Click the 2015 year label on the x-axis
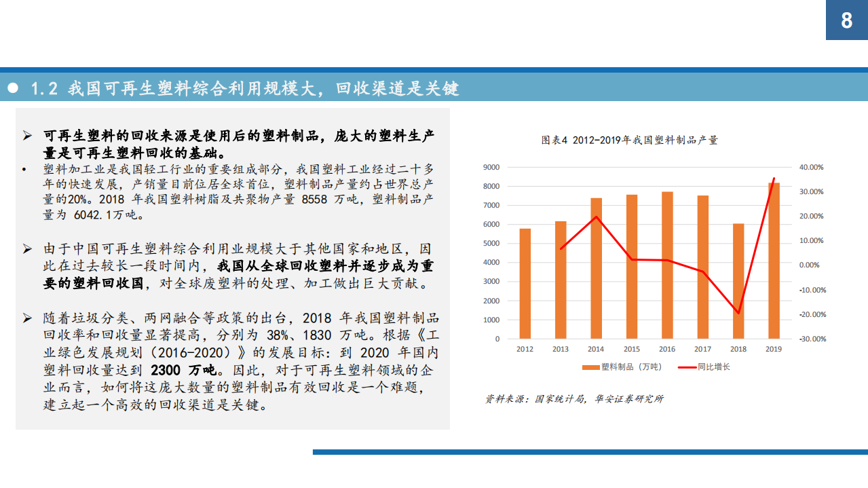 pyautogui.click(x=631, y=348)
